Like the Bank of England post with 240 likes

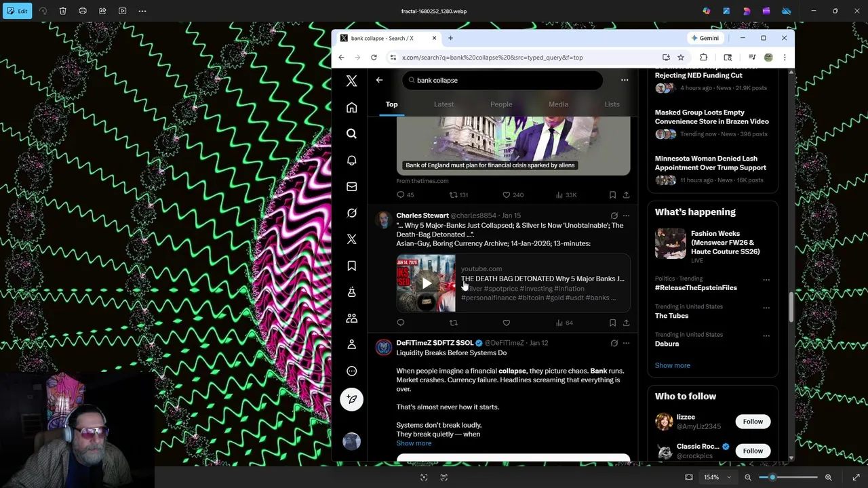tap(513, 195)
